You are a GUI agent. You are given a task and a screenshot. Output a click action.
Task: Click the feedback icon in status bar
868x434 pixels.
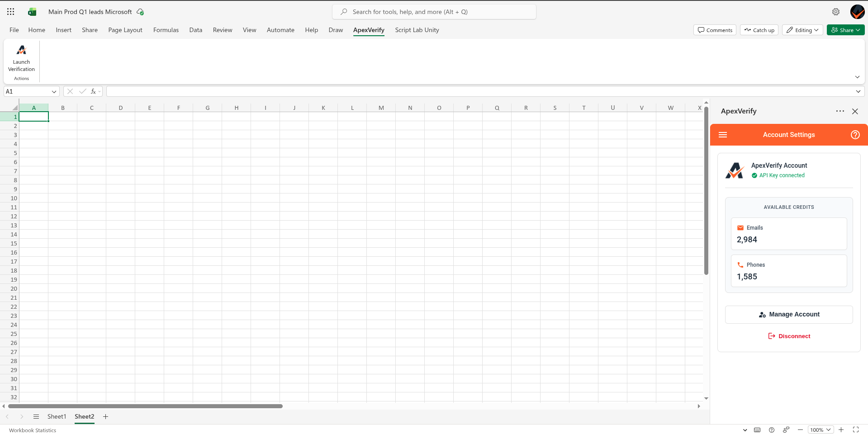click(x=786, y=430)
